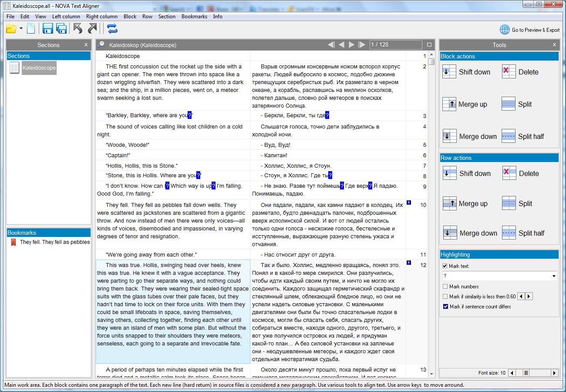
Task: Create new document with blank page icon
Action: [x=31, y=29]
